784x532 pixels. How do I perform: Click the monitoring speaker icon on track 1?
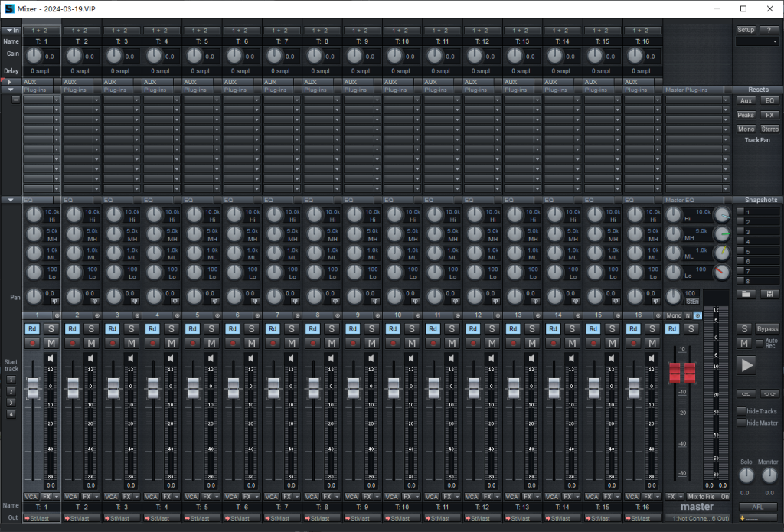pos(51,358)
